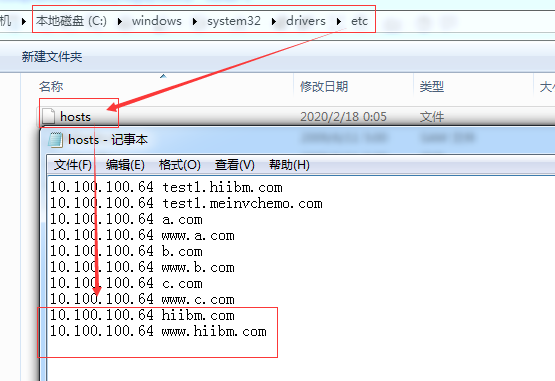555x381 pixels.
Task: Click the www.b.com line
Action: coord(142,267)
